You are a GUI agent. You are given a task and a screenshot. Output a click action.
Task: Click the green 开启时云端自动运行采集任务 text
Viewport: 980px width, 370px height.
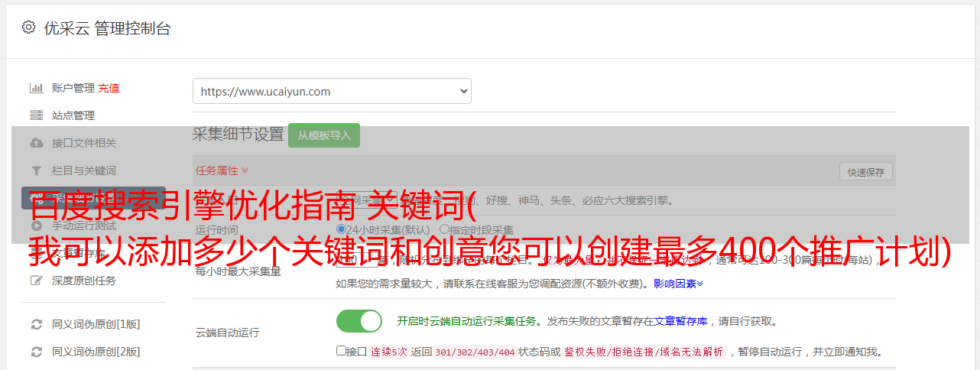(467, 321)
